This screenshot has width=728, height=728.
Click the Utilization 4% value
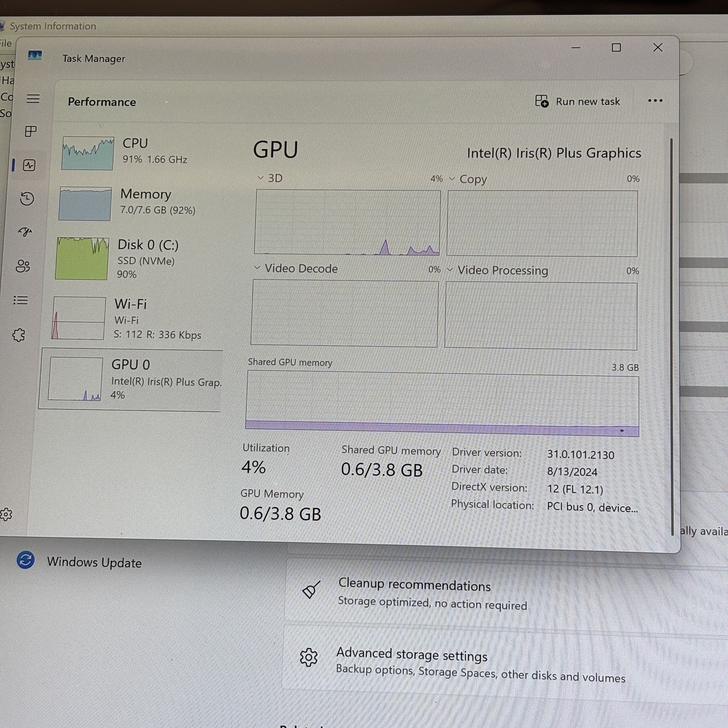click(x=253, y=467)
